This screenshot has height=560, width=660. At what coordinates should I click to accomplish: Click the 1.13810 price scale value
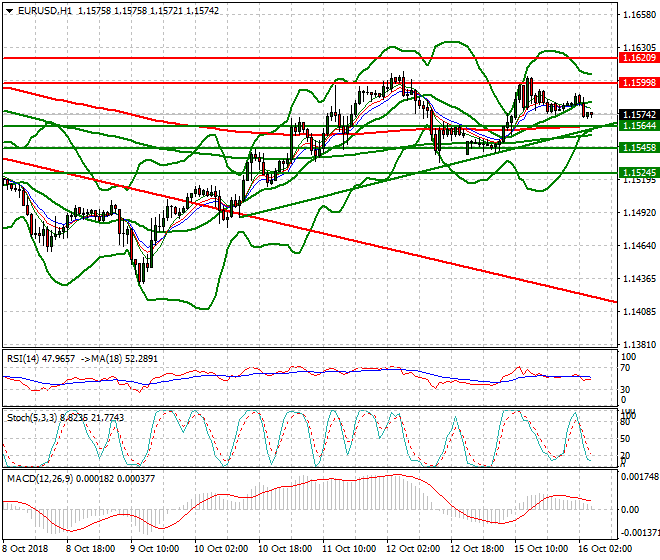coord(639,344)
